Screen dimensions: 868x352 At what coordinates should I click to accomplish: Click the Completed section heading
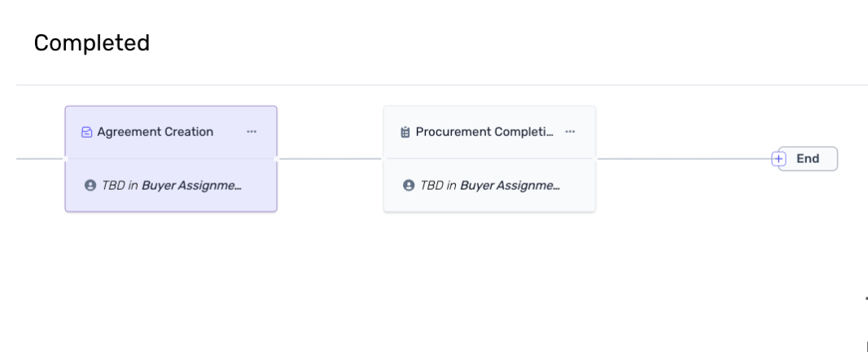coord(91,43)
